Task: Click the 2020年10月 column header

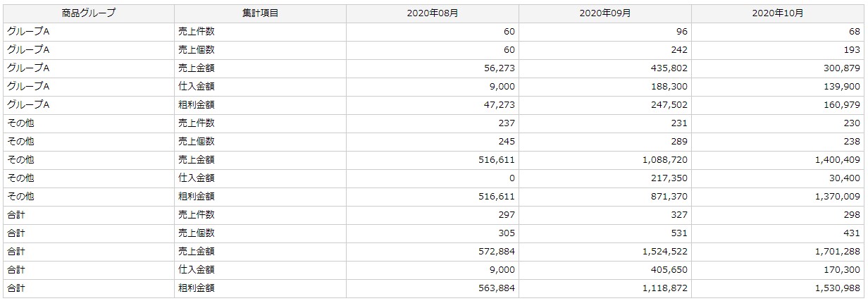Action: (779, 13)
